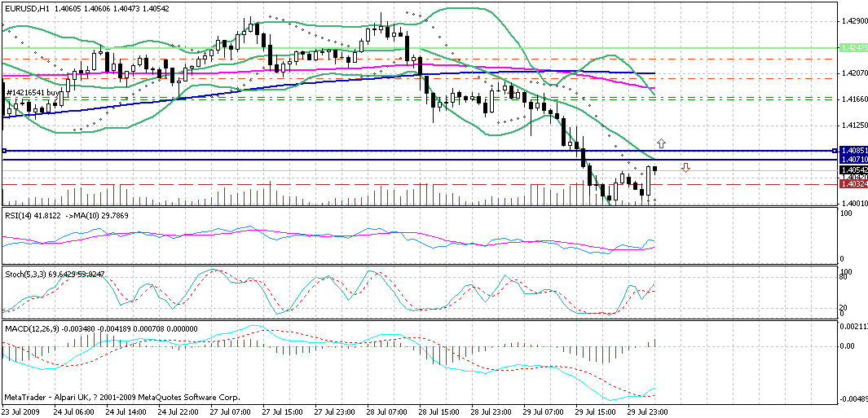Click the 28 Jul 07:00 time label
Viewport: 868px width, 418px height.
(387, 412)
